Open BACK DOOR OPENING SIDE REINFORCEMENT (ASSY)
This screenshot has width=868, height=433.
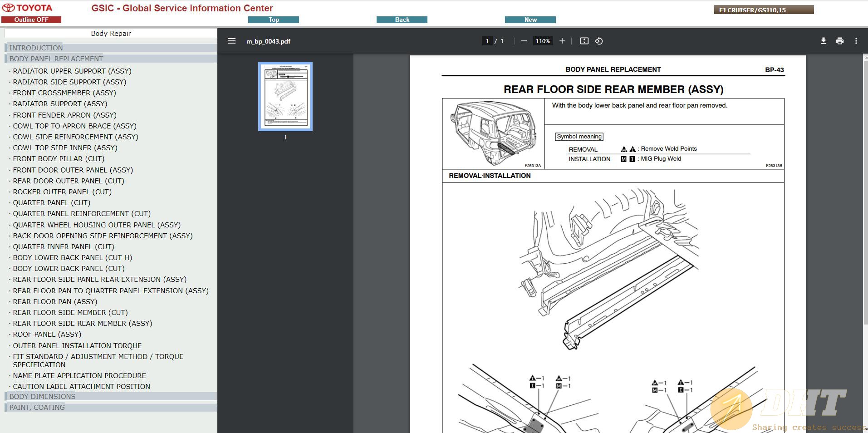pyautogui.click(x=103, y=236)
